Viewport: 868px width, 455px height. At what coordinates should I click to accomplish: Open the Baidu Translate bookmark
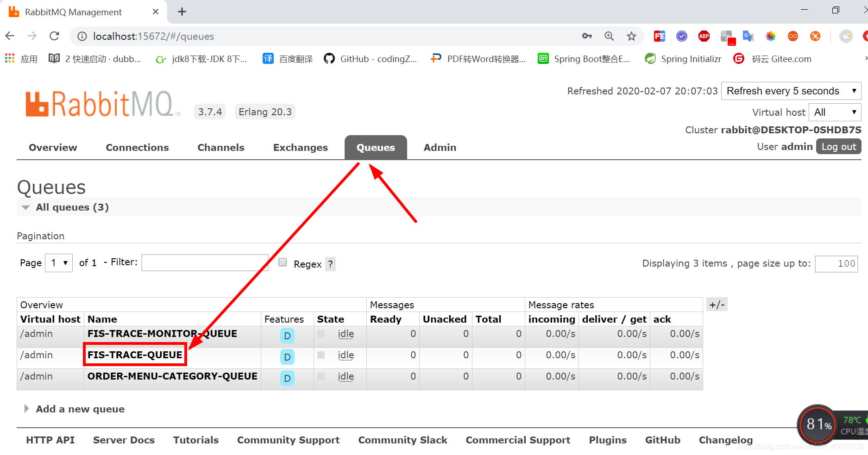[288, 59]
